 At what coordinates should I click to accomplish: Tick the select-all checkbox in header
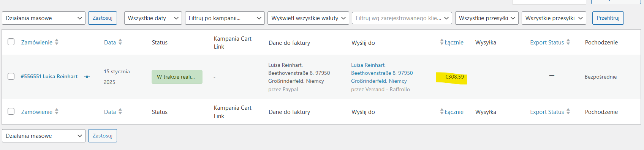(11, 42)
